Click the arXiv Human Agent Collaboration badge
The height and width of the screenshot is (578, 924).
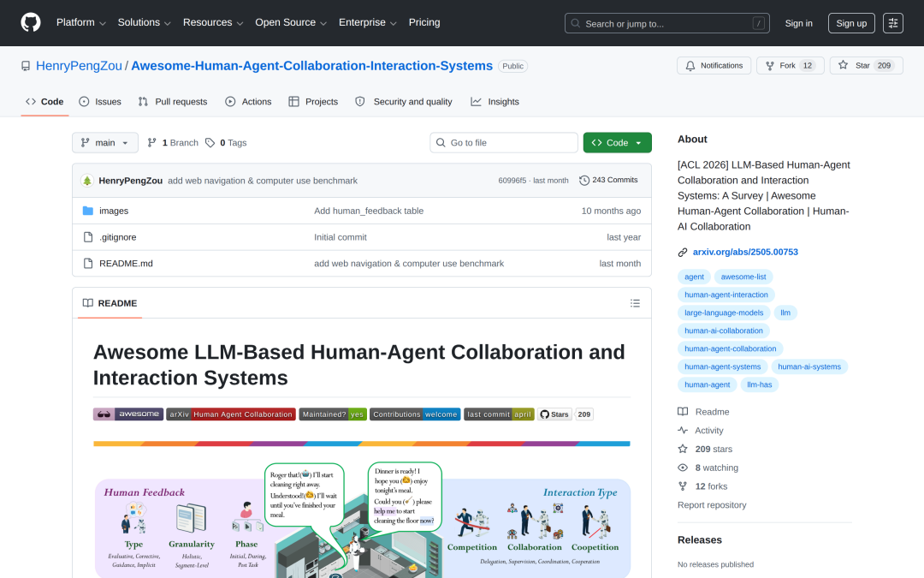point(231,414)
